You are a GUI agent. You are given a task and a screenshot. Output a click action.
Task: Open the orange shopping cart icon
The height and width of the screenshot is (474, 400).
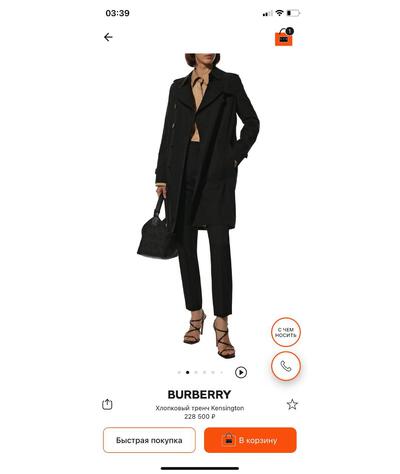pos(283,38)
